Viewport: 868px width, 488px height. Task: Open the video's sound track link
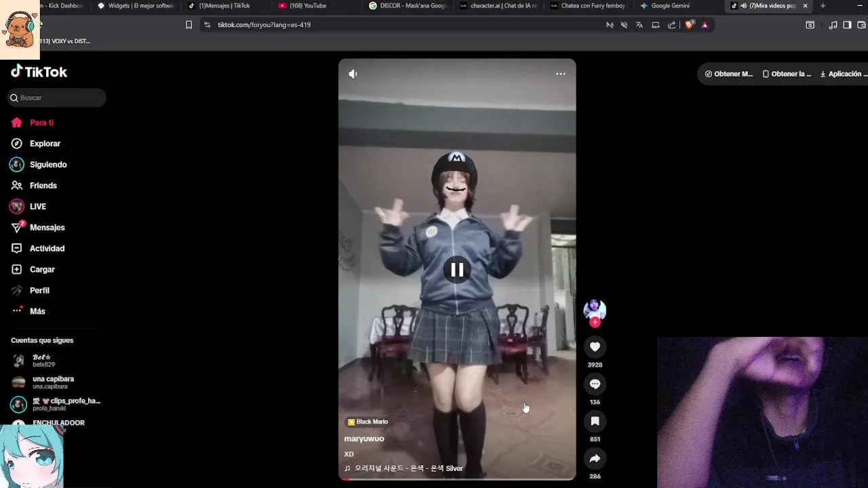tap(403, 468)
